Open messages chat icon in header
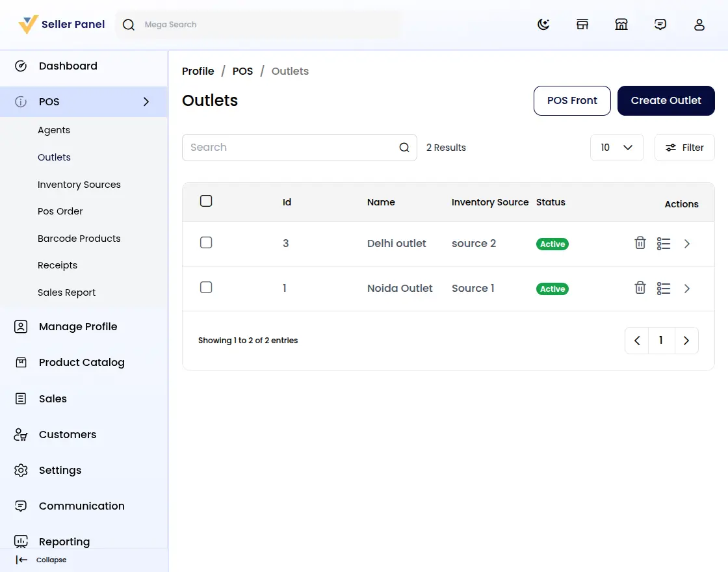Screen dimensions: 728x572 [660, 24]
